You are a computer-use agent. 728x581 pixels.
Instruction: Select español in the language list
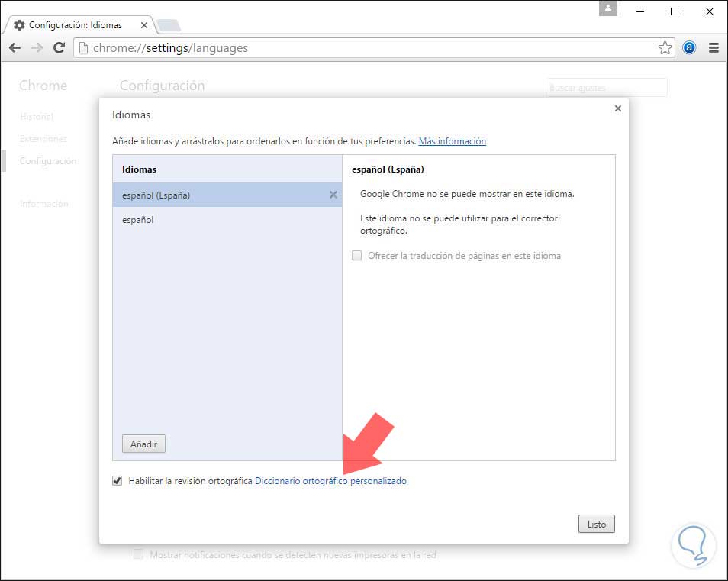point(227,220)
